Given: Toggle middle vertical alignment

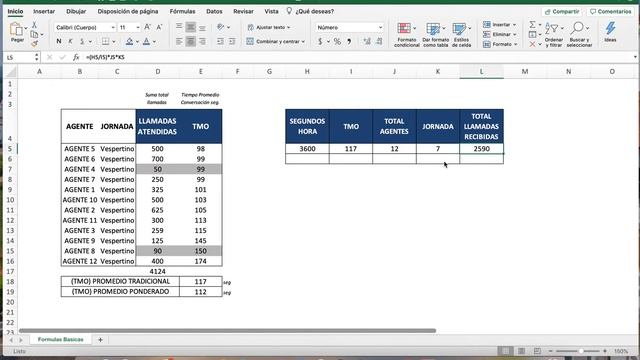Looking at the screenshot, I should click(191, 27).
